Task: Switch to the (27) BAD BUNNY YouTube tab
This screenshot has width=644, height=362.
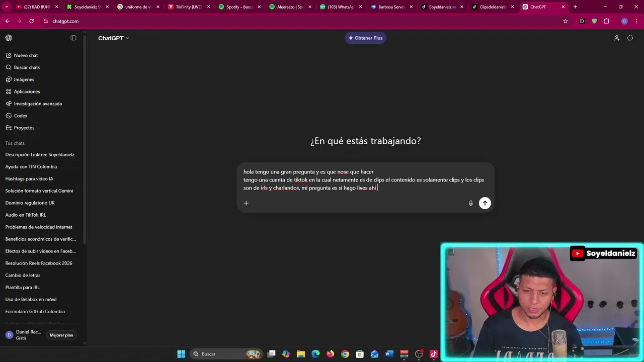Action: pyautogui.click(x=37, y=7)
